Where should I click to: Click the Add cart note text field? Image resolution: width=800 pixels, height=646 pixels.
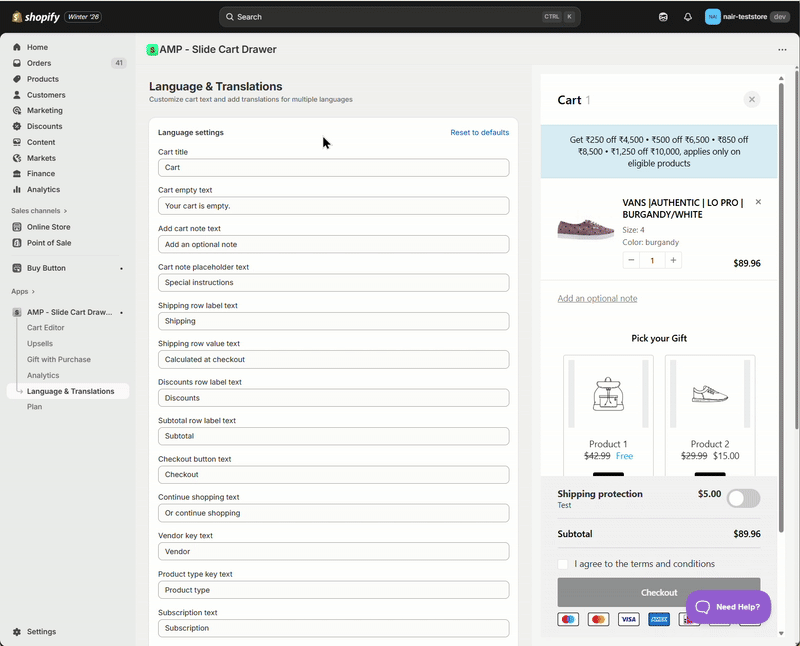333,244
